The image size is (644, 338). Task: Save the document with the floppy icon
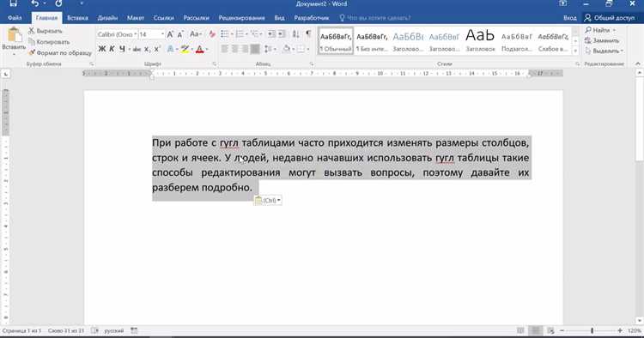[13, 3]
